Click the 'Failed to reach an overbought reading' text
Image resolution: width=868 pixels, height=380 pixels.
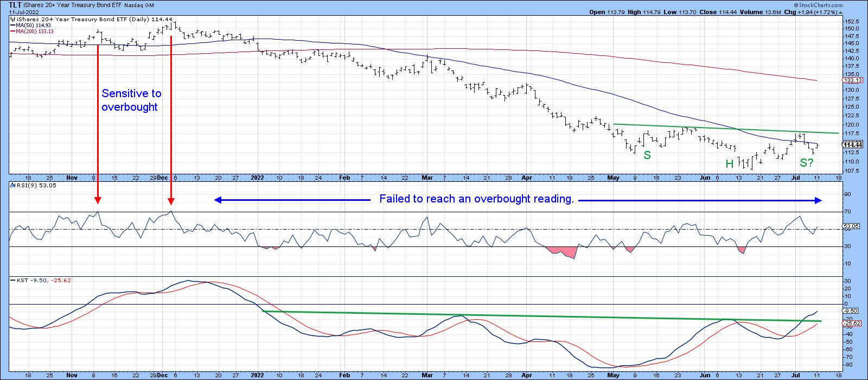point(476,199)
